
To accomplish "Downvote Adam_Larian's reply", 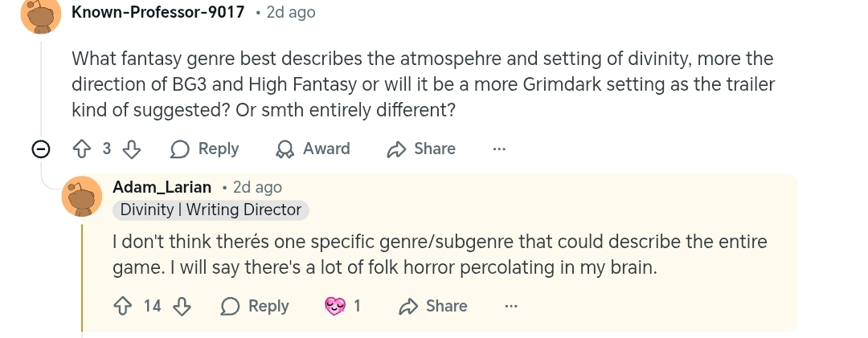I will 182,306.
